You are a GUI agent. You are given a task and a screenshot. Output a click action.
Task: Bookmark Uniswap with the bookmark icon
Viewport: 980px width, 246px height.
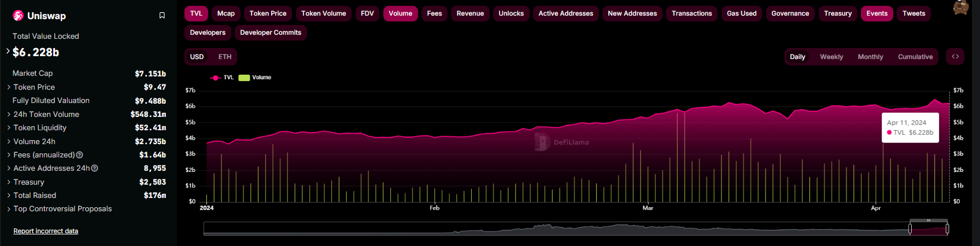[x=162, y=16]
